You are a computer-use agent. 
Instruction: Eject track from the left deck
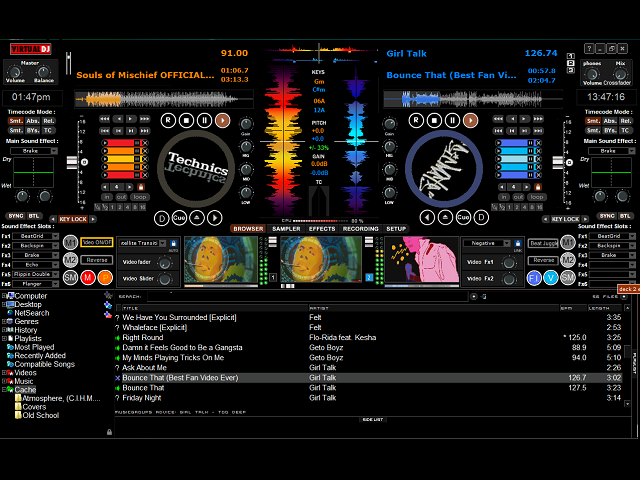tap(197, 218)
